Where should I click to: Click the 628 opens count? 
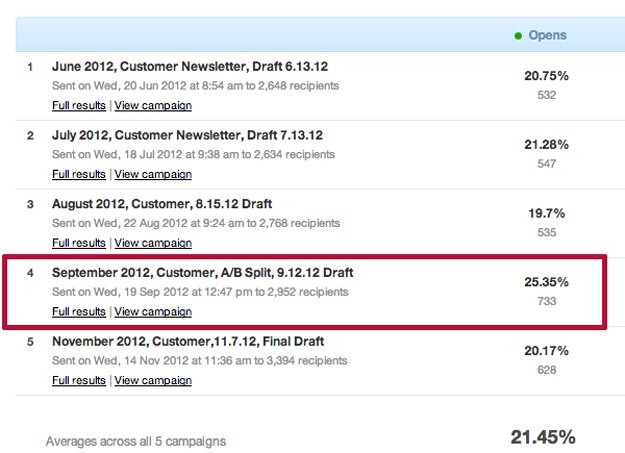tap(546, 370)
